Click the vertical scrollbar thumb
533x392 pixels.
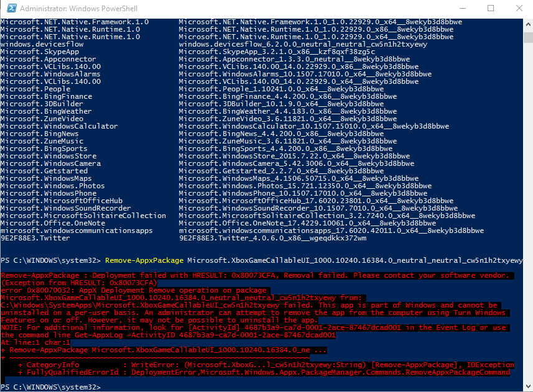click(528, 37)
